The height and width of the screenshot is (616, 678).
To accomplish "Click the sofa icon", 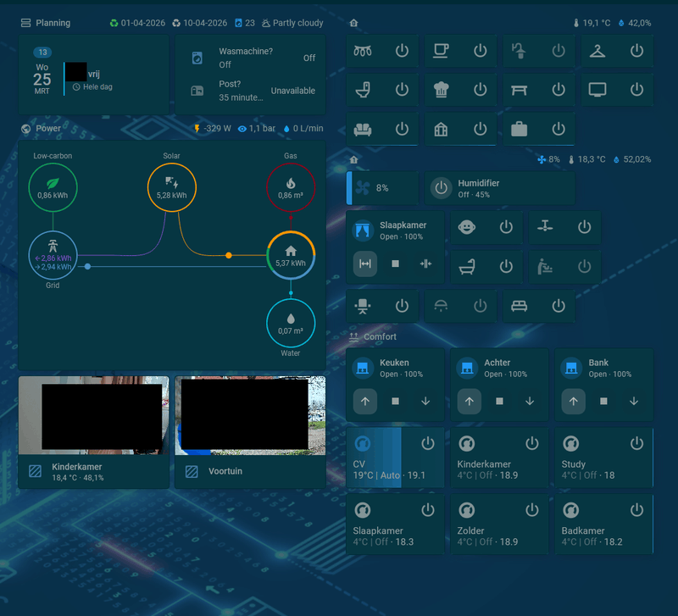I will coord(363,129).
